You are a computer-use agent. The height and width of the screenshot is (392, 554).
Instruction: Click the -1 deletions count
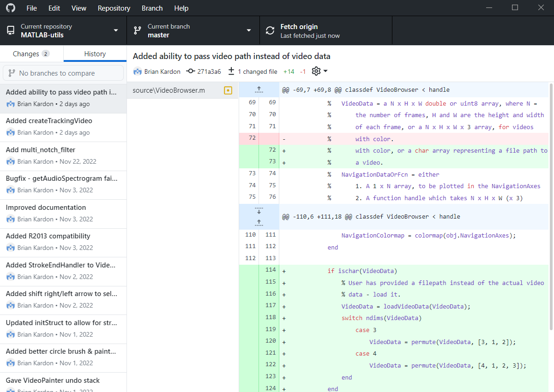click(x=303, y=71)
